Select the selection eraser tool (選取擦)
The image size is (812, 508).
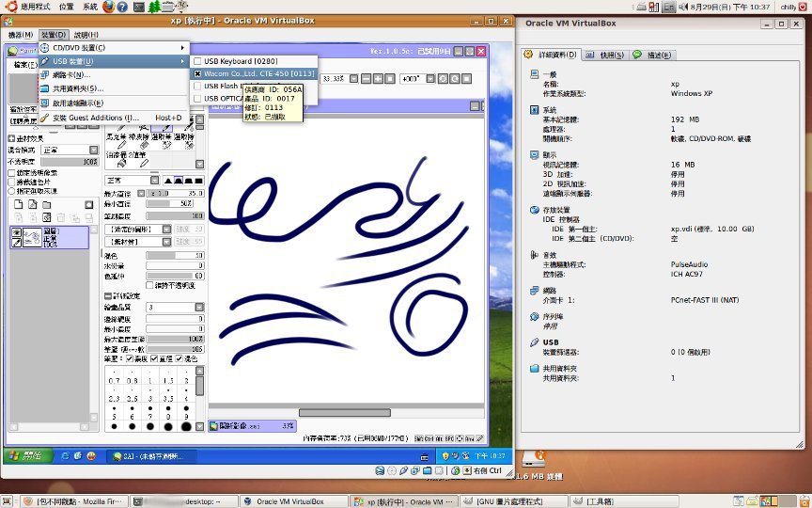point(184,142)
